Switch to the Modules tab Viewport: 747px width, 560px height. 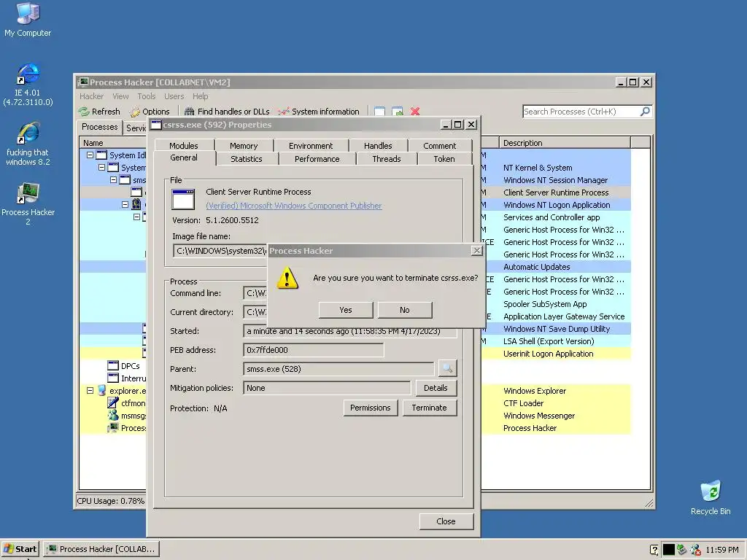tap(183, 146)
